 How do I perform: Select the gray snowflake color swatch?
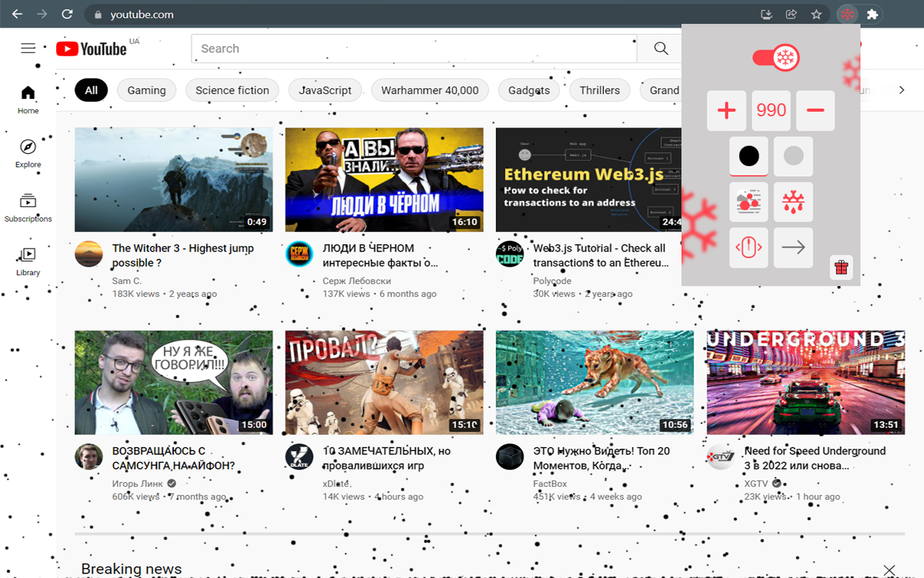793,156
